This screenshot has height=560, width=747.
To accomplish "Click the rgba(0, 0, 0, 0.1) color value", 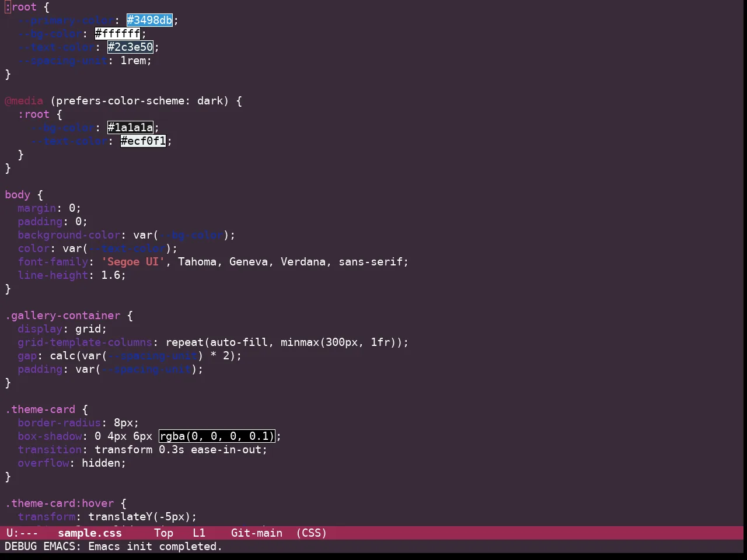I will pos(217,436).
